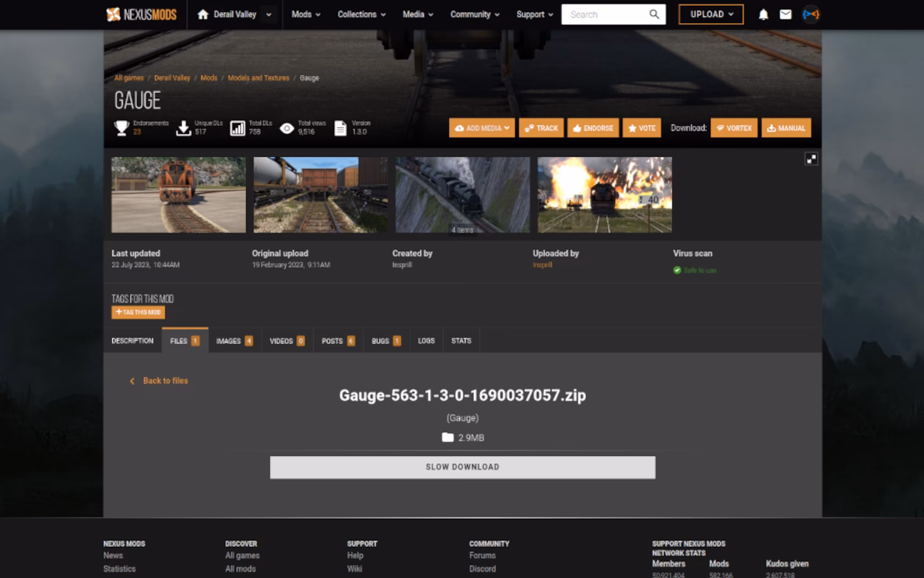Expand the image gallery fullscreen icon
This screenshot has width=924, height=578.
(811, 159)
